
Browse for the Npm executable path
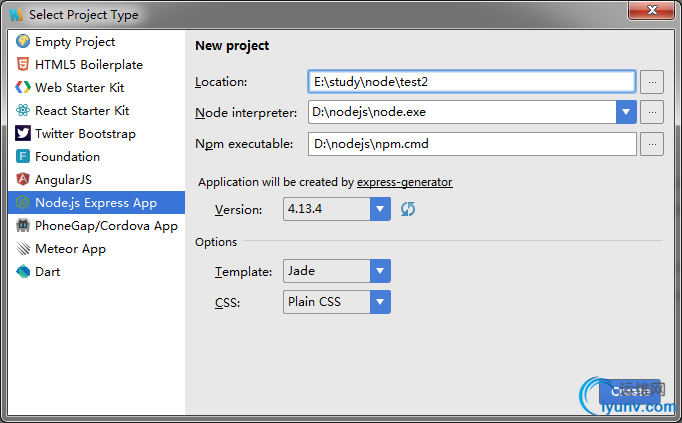pos(652,145)
